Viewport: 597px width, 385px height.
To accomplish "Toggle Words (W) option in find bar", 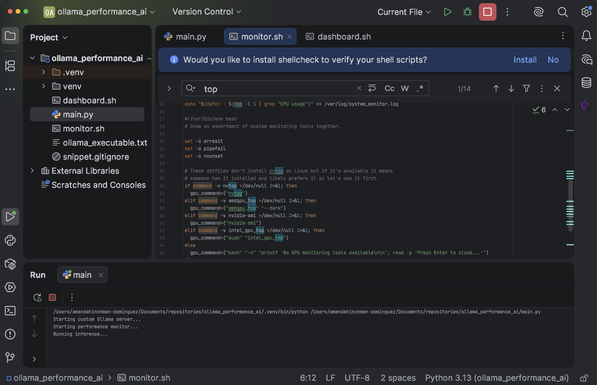I will [405, 89].
